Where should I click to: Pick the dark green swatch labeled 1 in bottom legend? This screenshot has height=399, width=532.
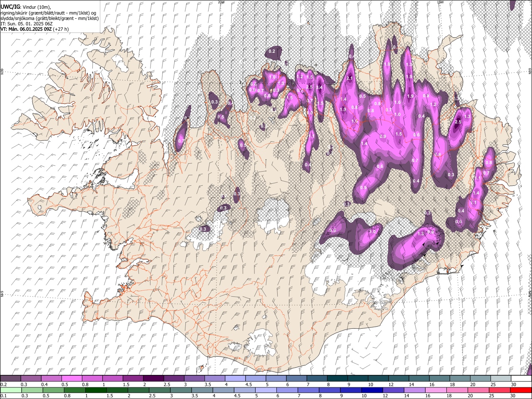96,390
